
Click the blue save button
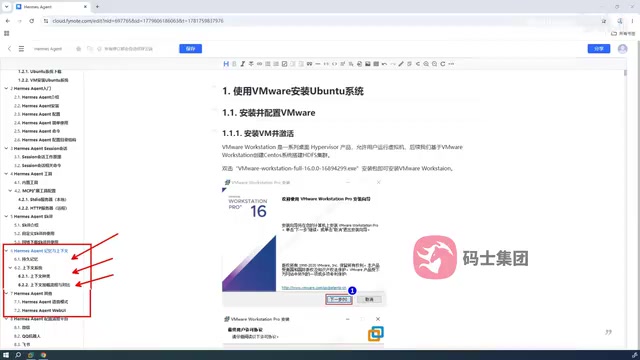pyautogui.click(x=191, y=49)
